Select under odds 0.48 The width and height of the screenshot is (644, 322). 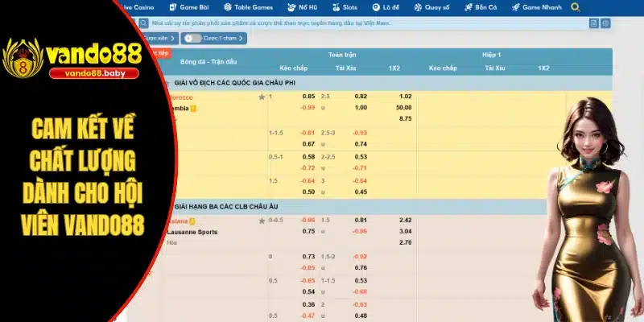[361, 316]
